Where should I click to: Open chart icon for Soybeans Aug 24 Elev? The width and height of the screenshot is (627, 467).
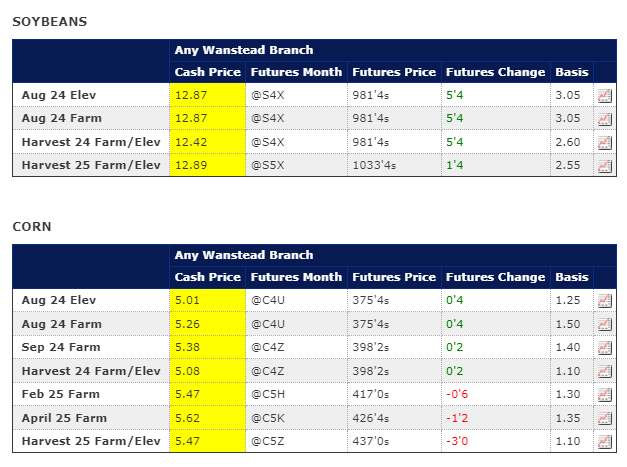[x=604, y=95]
